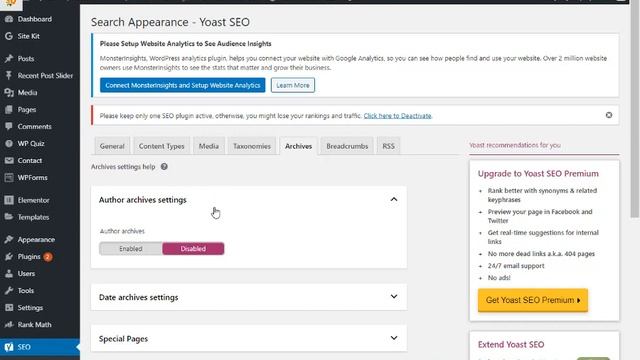Click the Media icon in sidebar

pyautogui.click(x=9, y=93)
